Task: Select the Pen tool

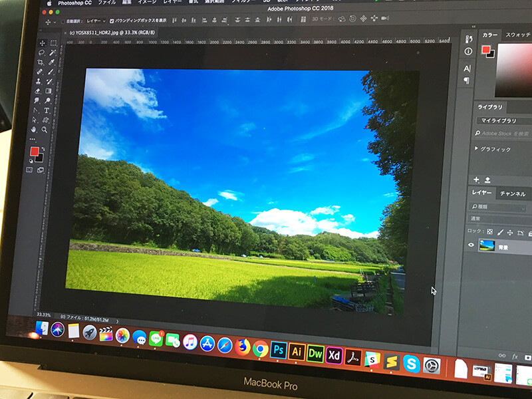Action: (36, 110)
